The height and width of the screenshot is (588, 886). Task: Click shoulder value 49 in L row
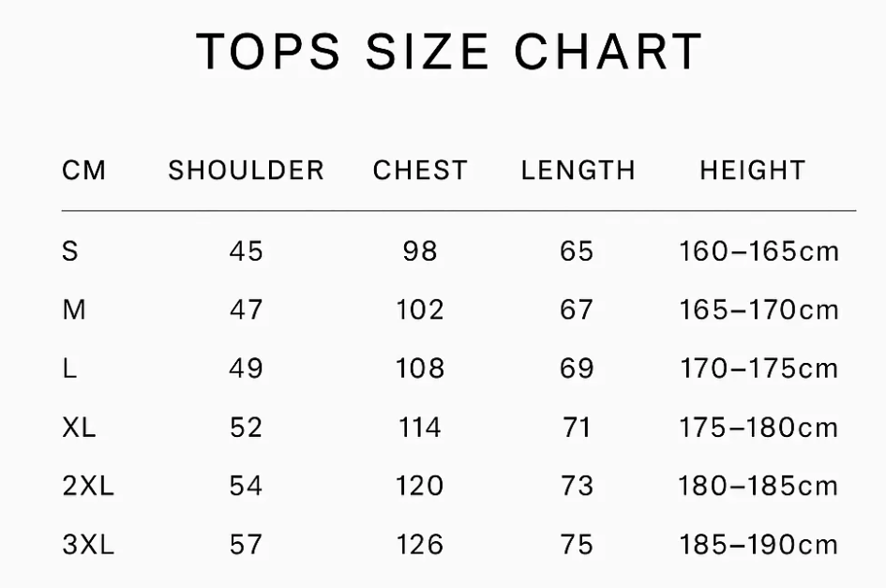click(x=246, y=369)
